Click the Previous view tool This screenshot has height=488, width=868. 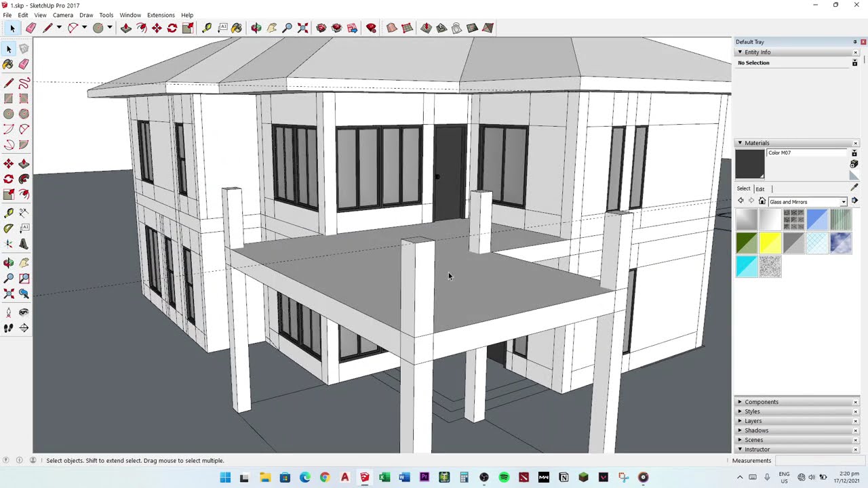[x=24, y=293]
